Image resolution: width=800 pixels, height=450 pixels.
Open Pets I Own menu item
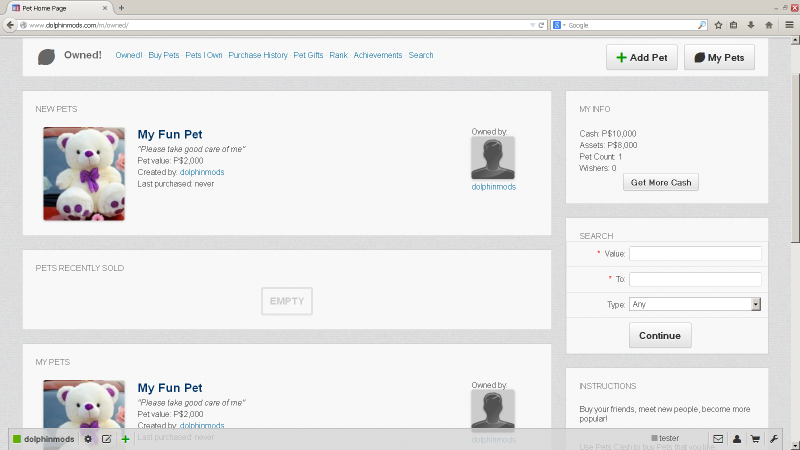[204, 55]
